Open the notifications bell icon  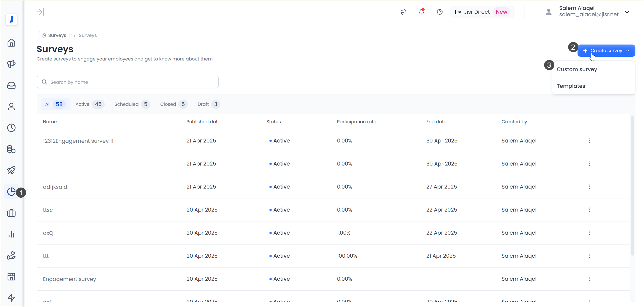(x=421, y=12)
